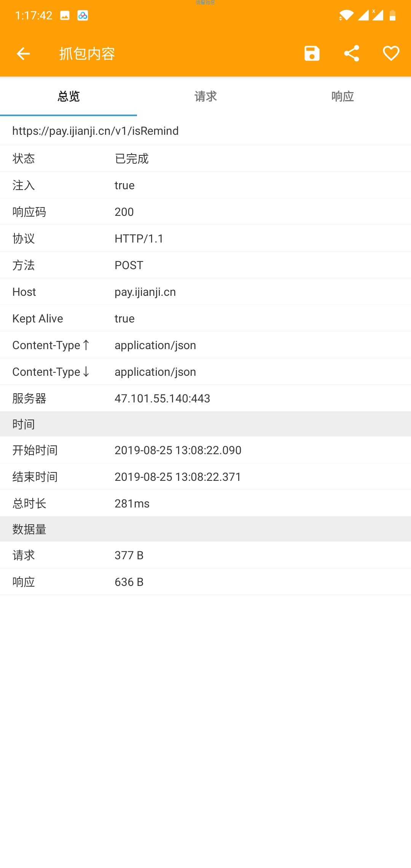Tap the 服务器 47.101.55.140:443 row
Image resolution: width=411 pixels, height=868 pixels.
pos(205,399)
